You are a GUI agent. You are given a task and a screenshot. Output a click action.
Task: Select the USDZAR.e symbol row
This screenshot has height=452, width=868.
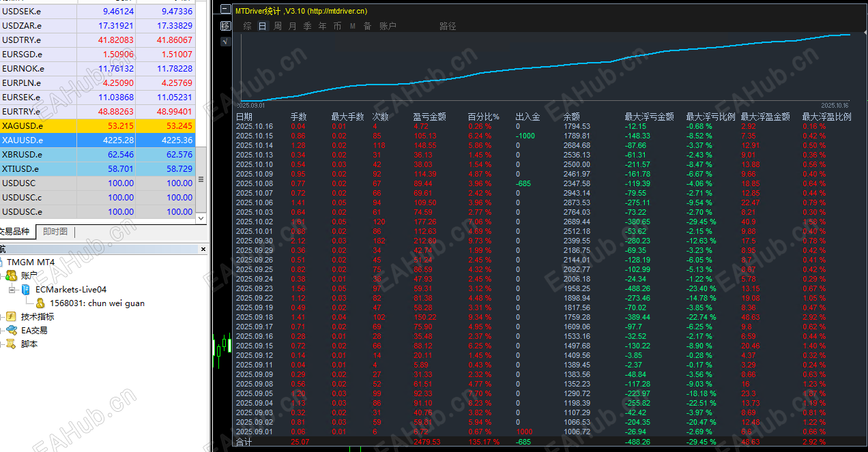coord(98,25)
